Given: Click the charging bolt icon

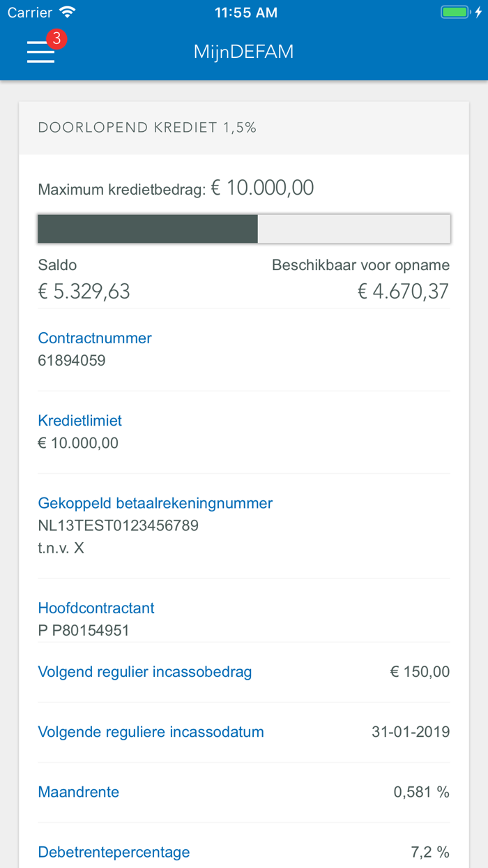Looking at the screenshot, I should (x=478, y=11).
